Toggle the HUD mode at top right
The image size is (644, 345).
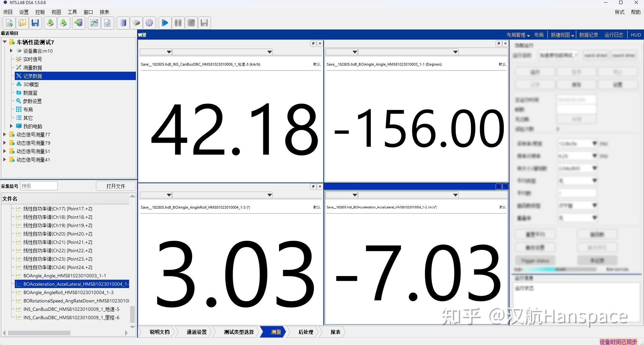pos(635,34)
